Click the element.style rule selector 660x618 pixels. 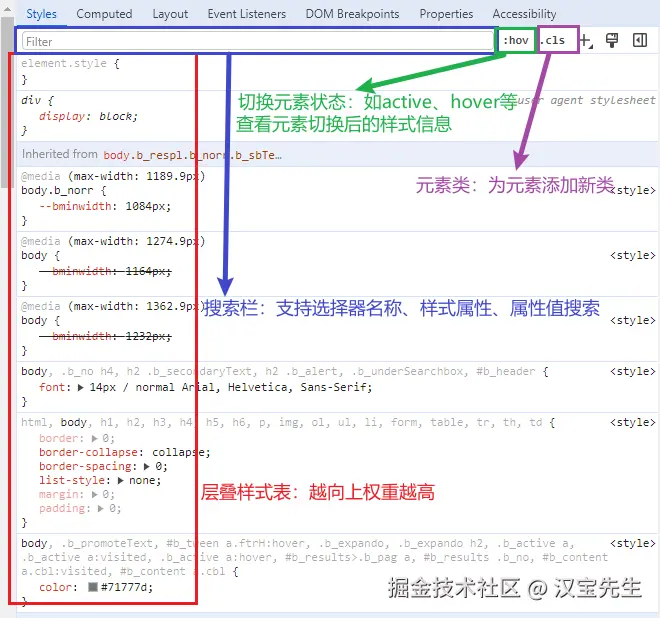point(64,63)
